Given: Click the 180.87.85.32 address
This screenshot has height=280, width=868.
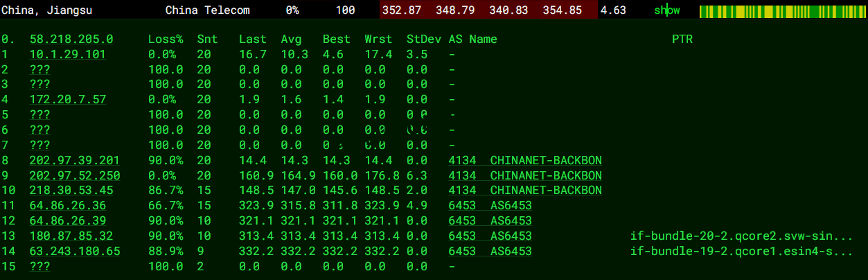Looking at the screenshot, I should pos(71,236).
